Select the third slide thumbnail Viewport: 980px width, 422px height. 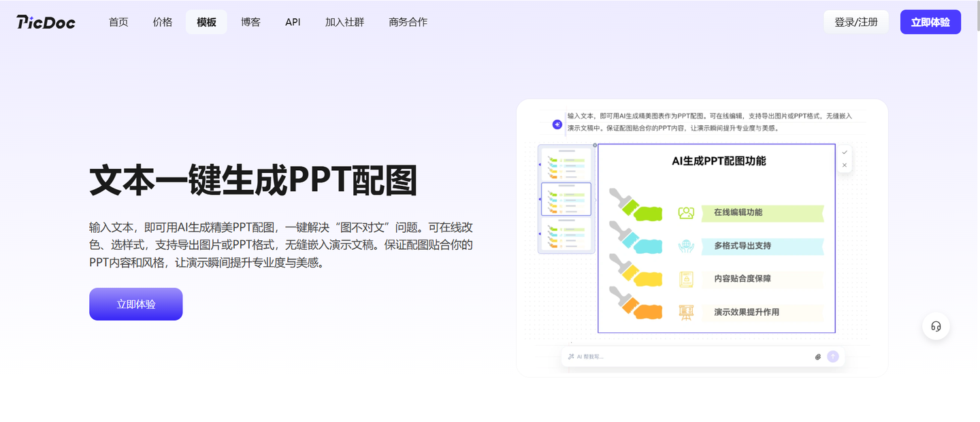[566, 234]
